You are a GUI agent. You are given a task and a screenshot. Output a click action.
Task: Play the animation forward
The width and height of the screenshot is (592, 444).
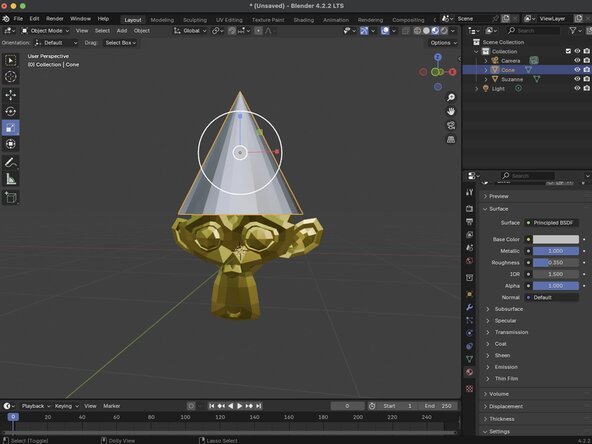coord(240,406)
